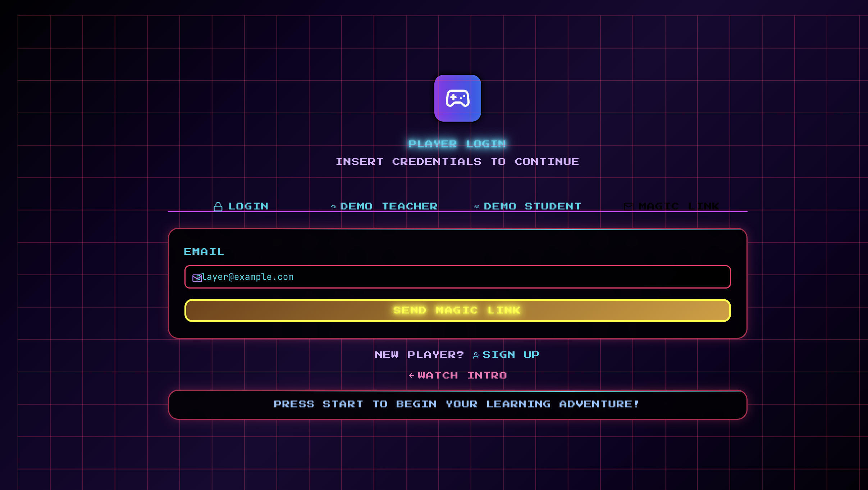
Task: Switch to the LOGIN tab
Action: 248,206
